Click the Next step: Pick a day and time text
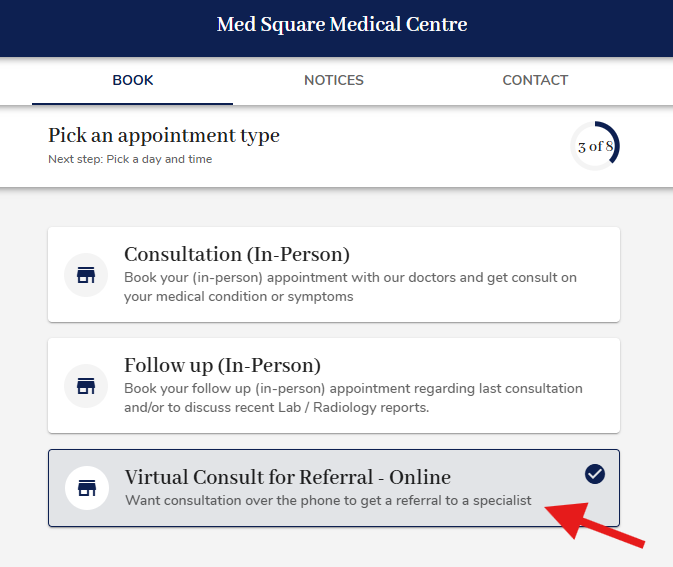 point(130,159)
